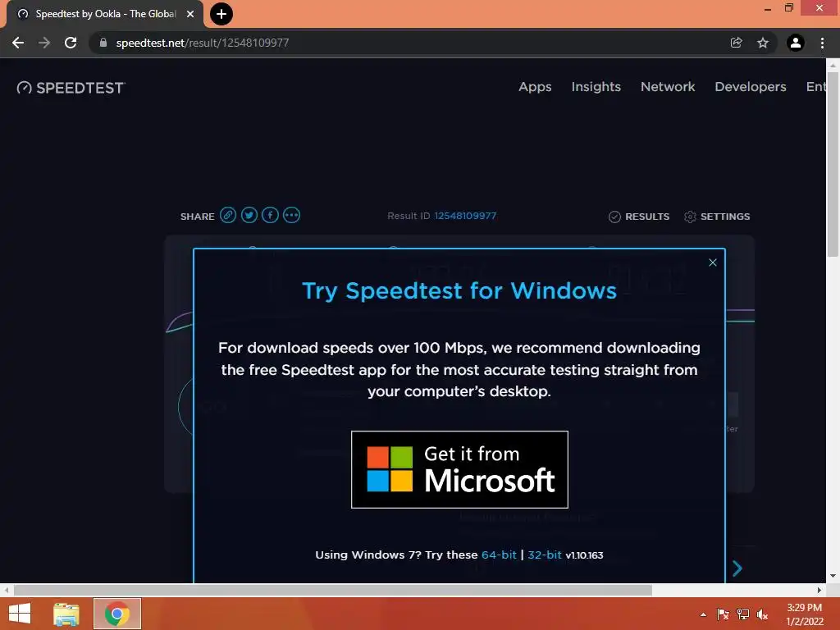Open the Network menu
This screenshot has height=630, width=840.
[x=668, y=87]
